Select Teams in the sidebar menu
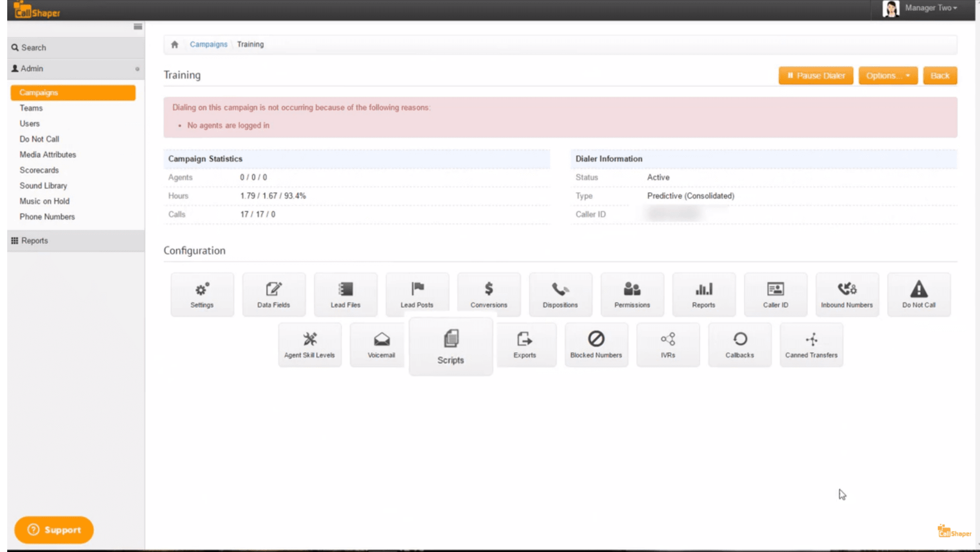Screen dimensions: 980x552 click(31, 108)
